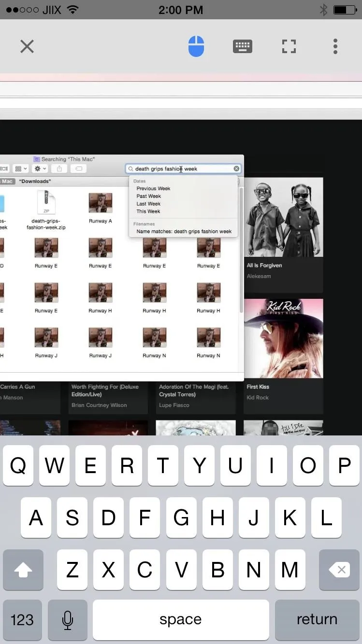
Task: Pick This Week date suggestion
Action: click(148, 211)
